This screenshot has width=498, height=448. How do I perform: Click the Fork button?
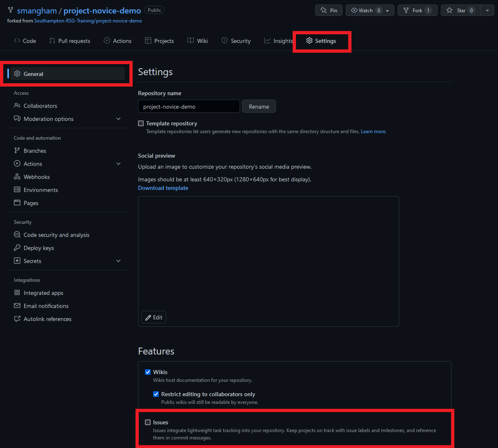tap(418, 10)
